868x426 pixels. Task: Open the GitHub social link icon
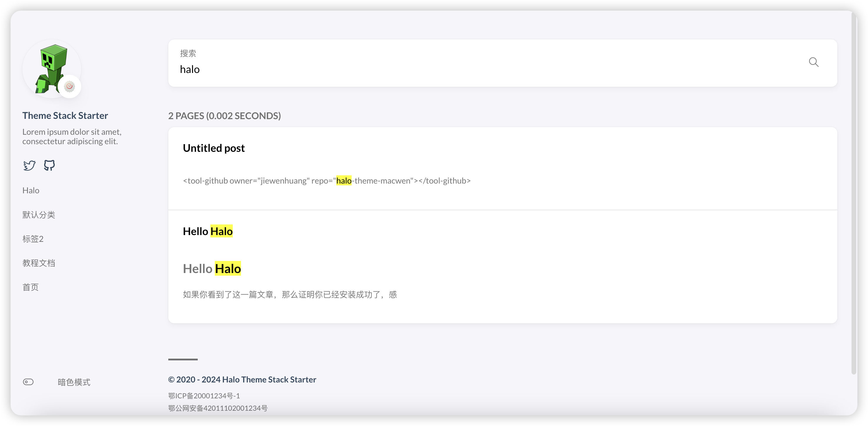[49, 165]
